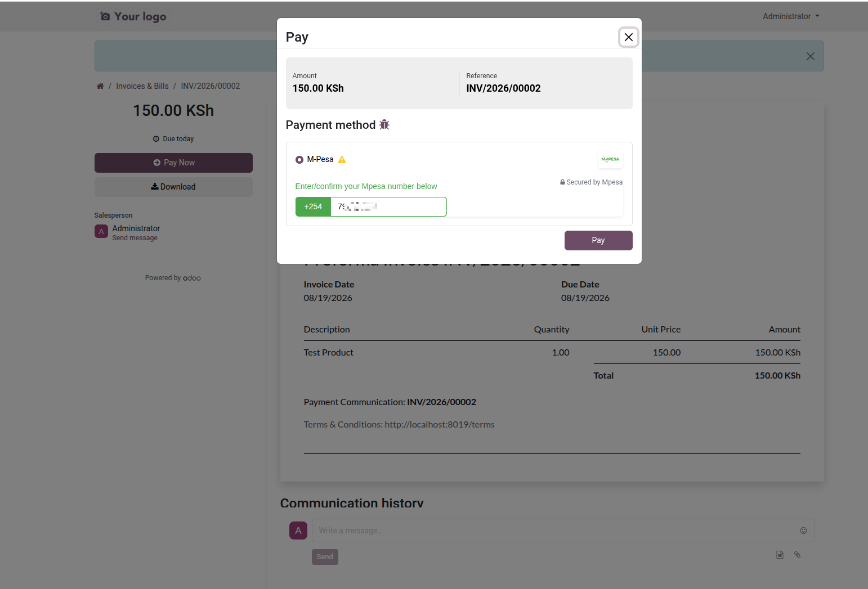Image resolution: width=868 pixels, height=589 pixels.
Task: Focus the Mpesa phone number field
Action: [x=388, y=206]
